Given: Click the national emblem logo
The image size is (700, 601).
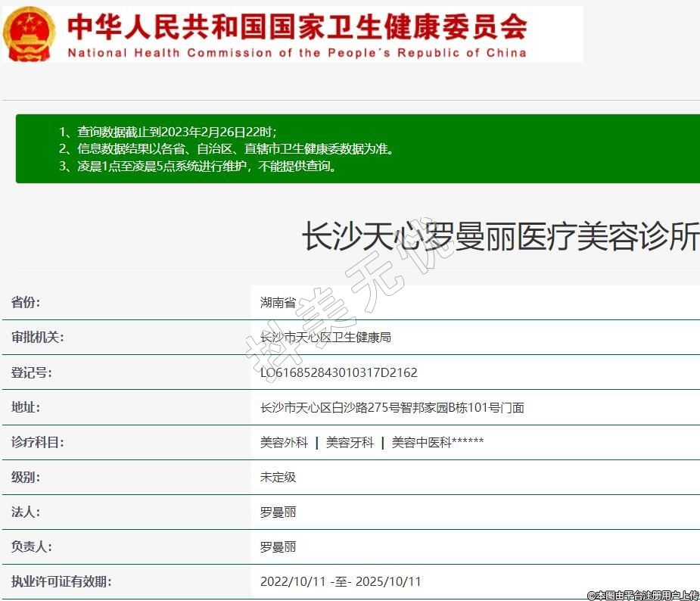Looking at the screenshot, I should pyautogui.click(x=29, y=35).
